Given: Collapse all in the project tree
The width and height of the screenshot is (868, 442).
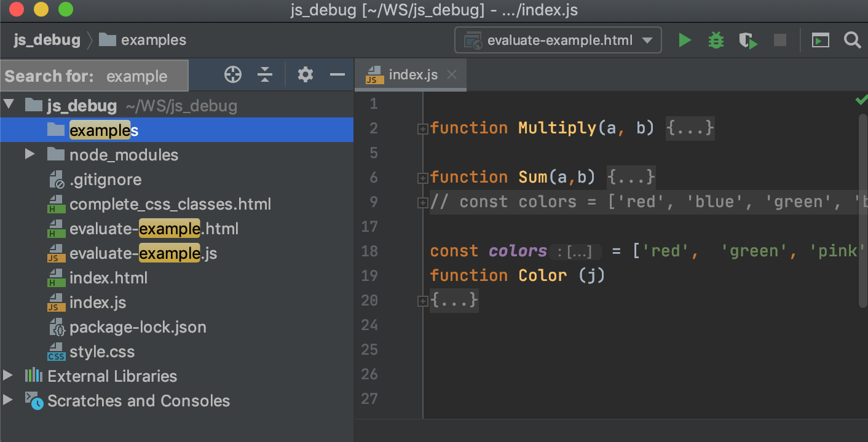Looking at the screenshot, I should pyautogui.click(x=265, y=75).
